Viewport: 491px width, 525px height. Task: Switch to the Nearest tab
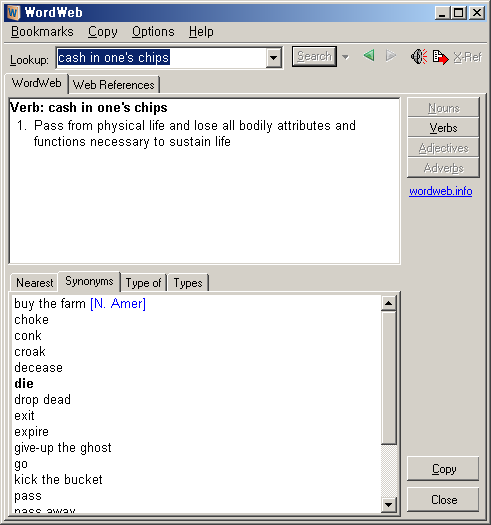click(34, 283)
